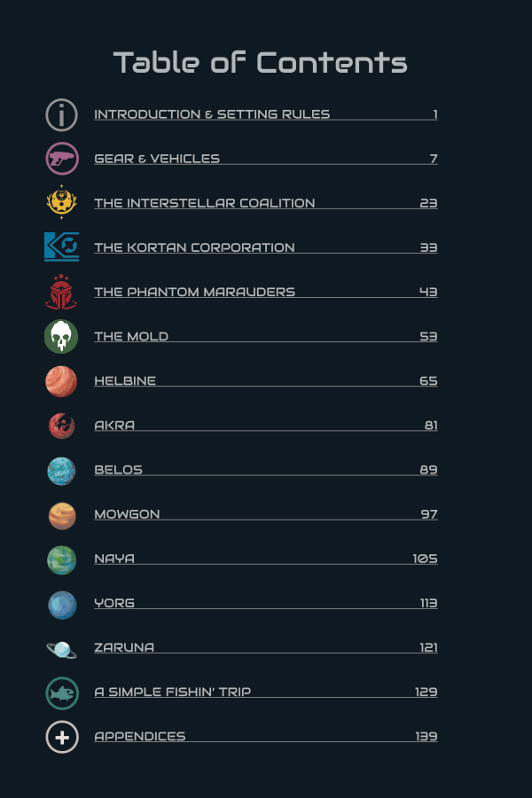Click the Interstellar Coalition gold emblem
The width and height of the screenshot is (532, 798).
62,203
